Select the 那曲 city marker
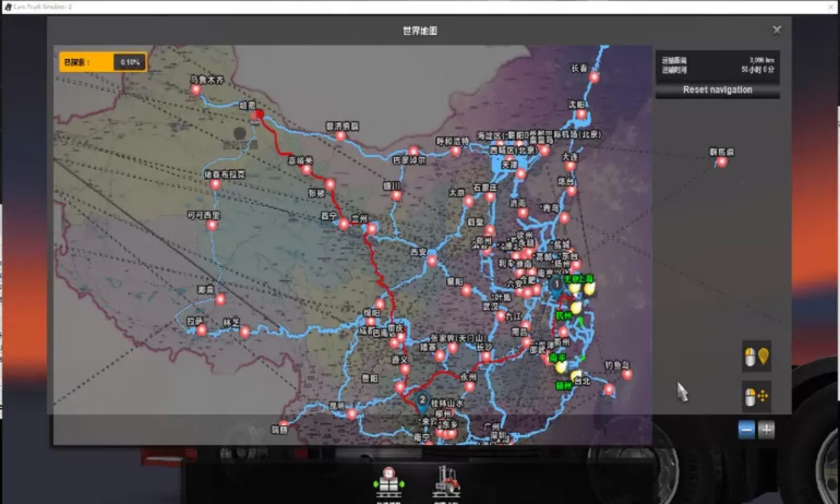This screenshot has width=840, height=504. coord(220,300)
